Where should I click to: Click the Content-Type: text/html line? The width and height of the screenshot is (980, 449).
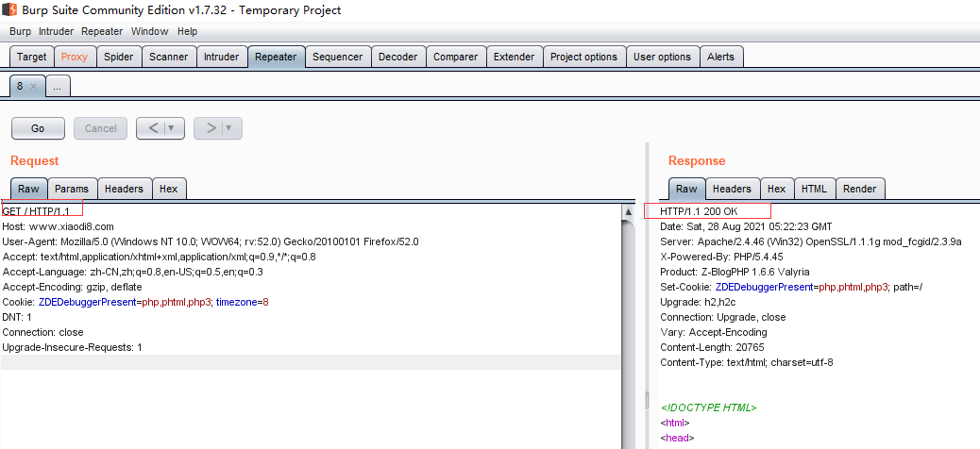(x=746, y=362)
